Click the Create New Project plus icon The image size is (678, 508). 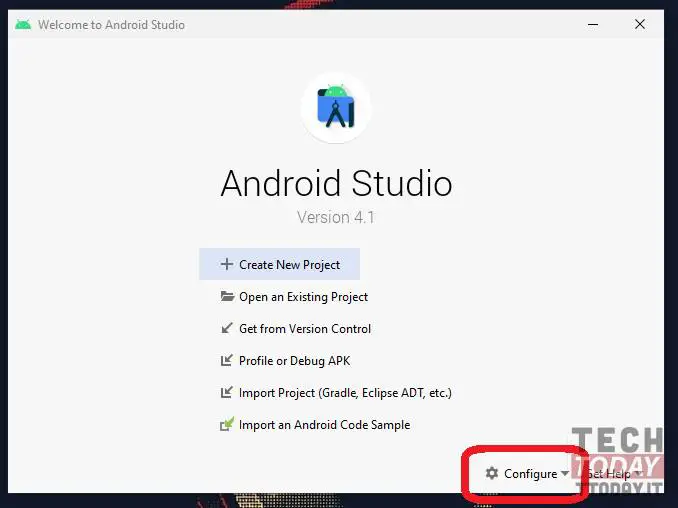tap(227, 264)
